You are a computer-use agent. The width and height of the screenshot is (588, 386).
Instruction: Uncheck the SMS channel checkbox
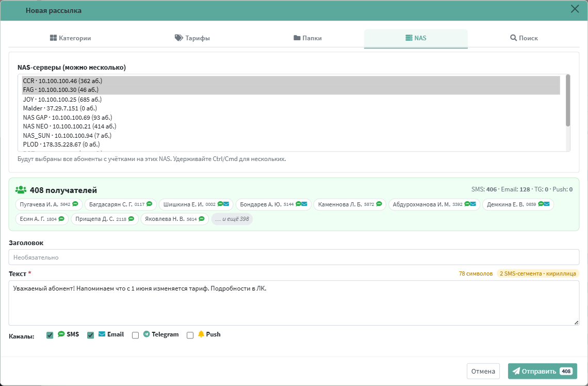pyautogui.click(x=50, y=335)
